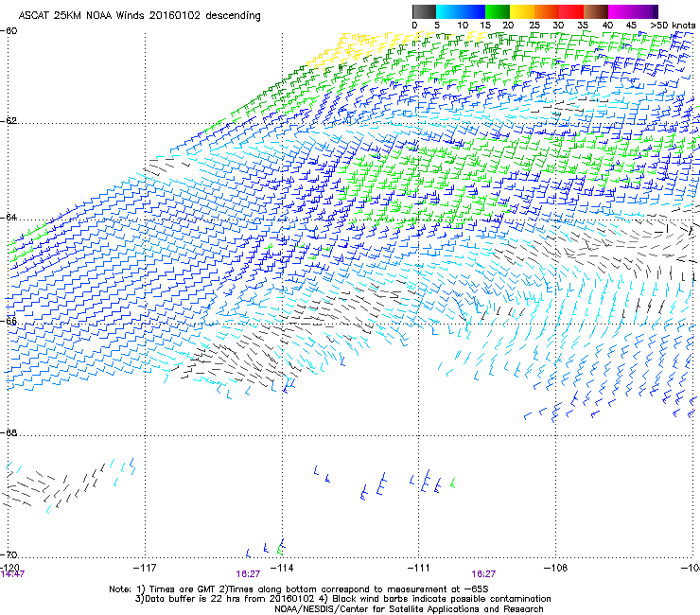
Task: Click the '-66' latitude axis label
Action: click(9, 322)
